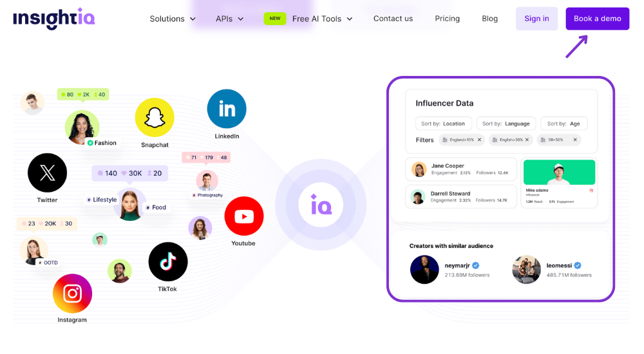644x354 pixels.
Task: Select the X Twitter icon
Action: (47, 172)
